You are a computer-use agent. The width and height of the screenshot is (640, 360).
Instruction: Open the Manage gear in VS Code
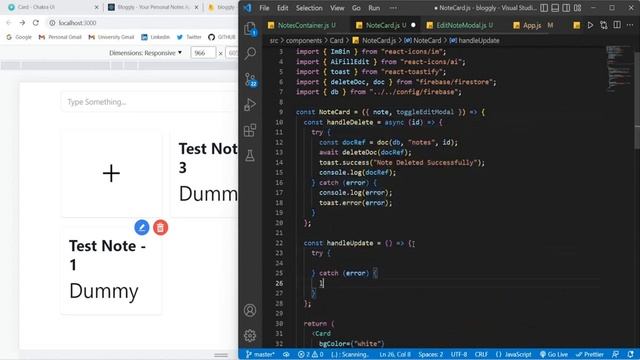(x=250, y=336)
